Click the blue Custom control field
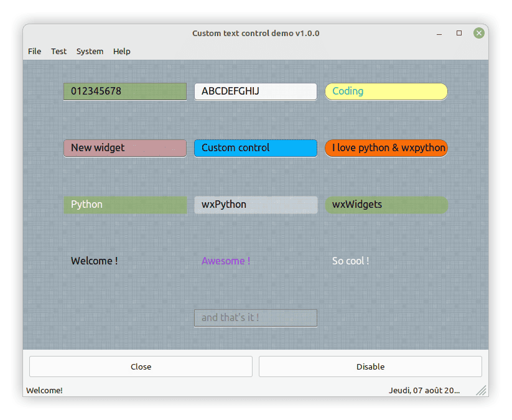This screenshot has height=420, width=512. [x=255, y=148]
